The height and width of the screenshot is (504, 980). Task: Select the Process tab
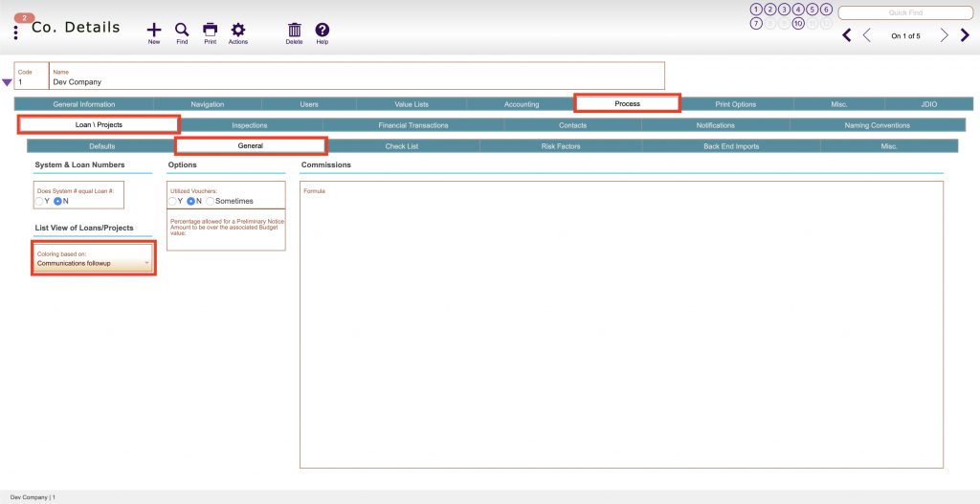point(628,103)
